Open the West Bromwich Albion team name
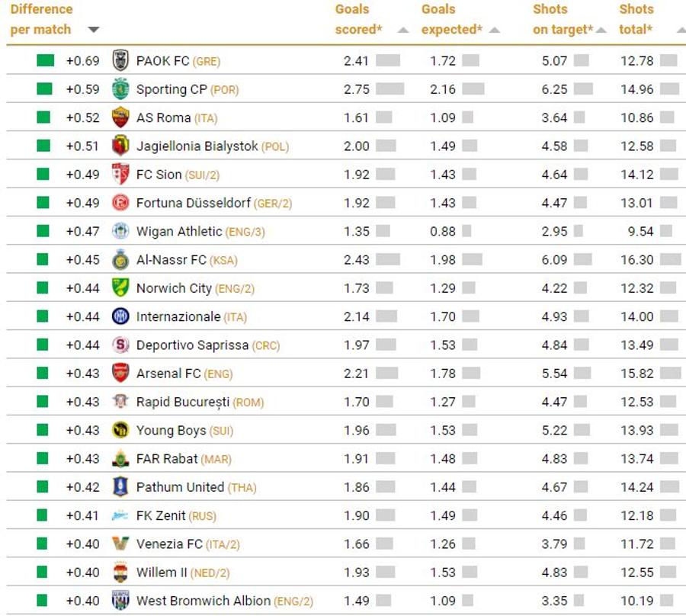The width and height of the screenshot is (686, 616). pos(204,601)
